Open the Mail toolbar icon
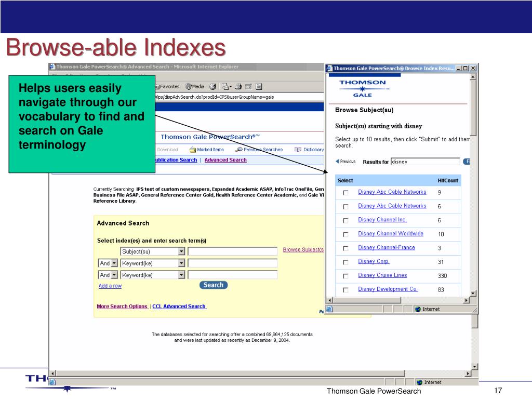 pyautogui.click(x=225, y=87)
